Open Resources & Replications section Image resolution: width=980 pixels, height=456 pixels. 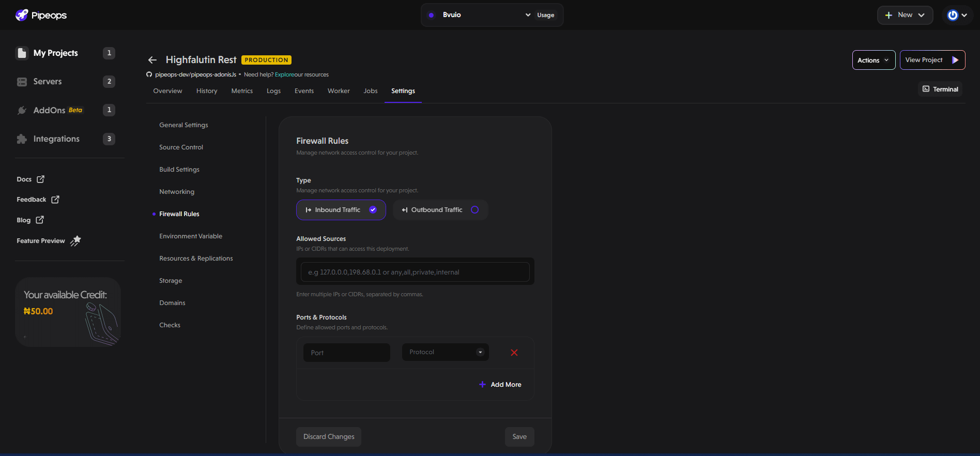(196, 259)
